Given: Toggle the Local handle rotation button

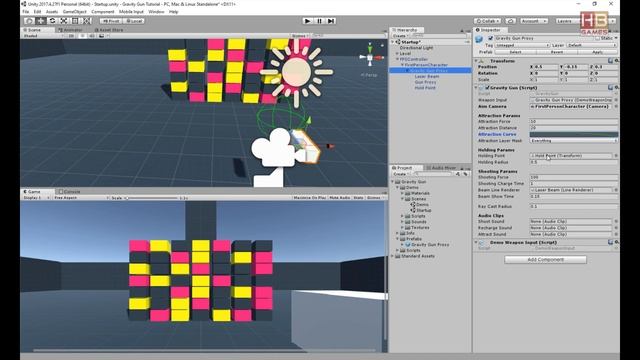Looking at the screenshot, I should pos(134,21).
